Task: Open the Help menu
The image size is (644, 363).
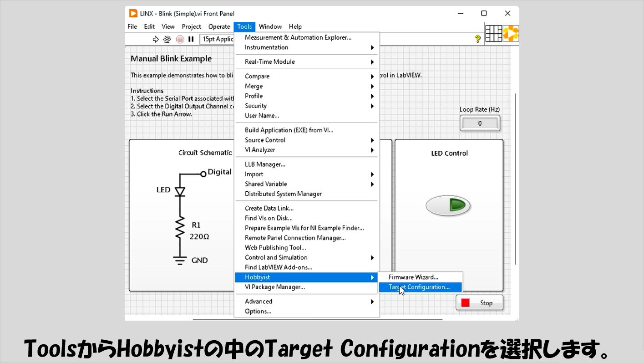Action: [x=295, y=27]
